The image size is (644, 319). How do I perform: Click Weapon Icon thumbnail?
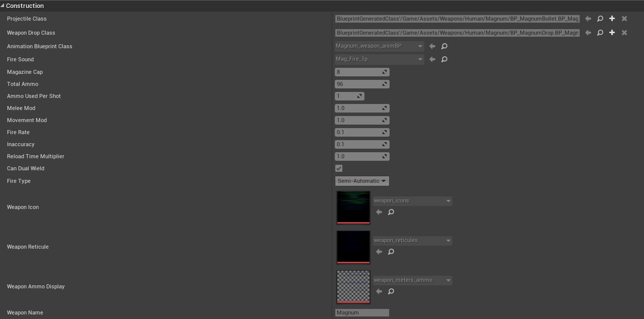[353, 207]
